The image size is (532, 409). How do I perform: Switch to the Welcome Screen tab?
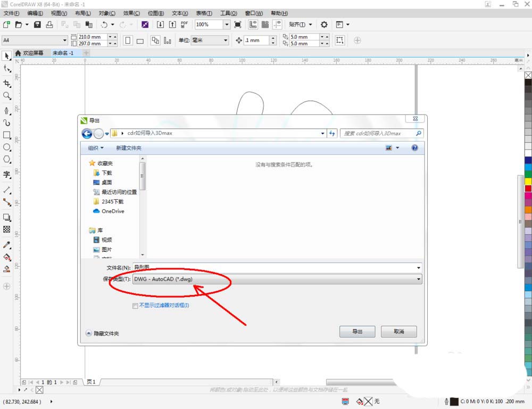pos(30,53)
